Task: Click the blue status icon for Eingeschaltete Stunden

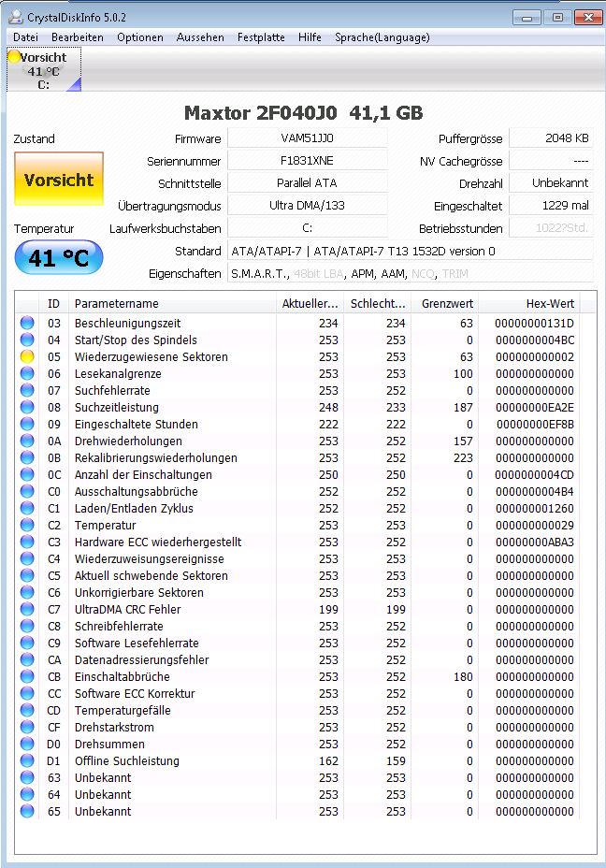Action: [x=27, y=424]
